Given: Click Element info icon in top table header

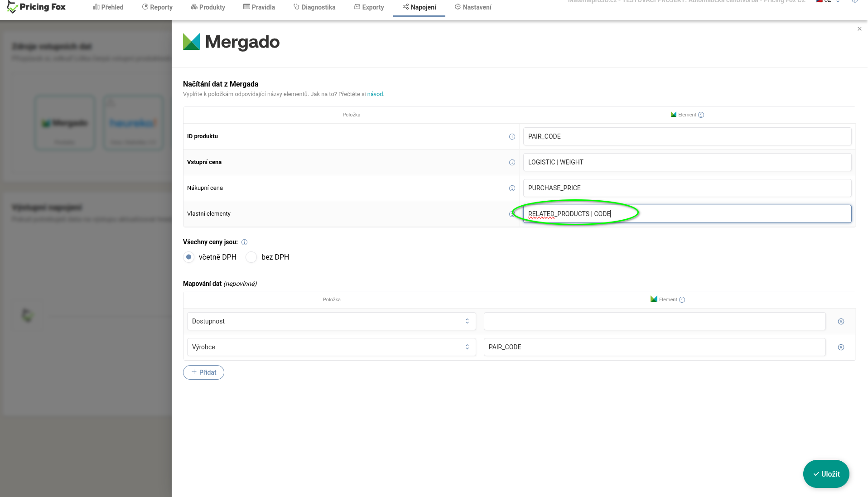Looking at the screenshot, I should (701, 115).
